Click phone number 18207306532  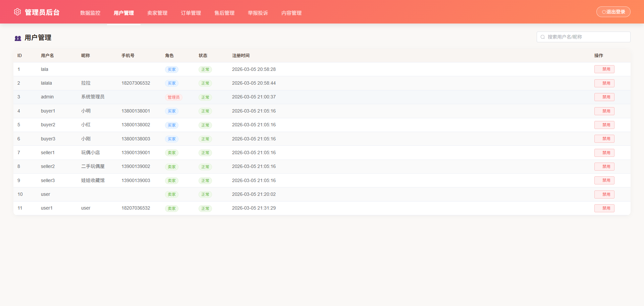coord(136,83)
